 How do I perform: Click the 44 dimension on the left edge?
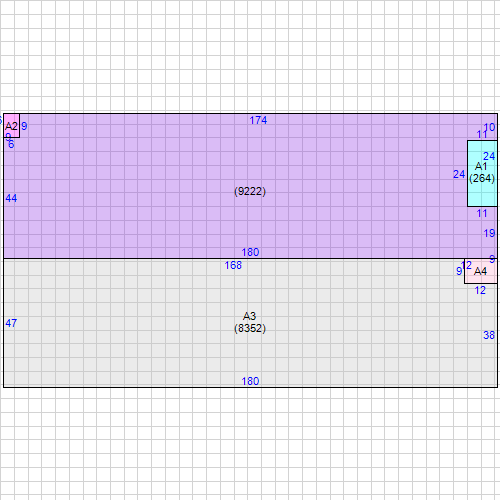coord(11,198)
